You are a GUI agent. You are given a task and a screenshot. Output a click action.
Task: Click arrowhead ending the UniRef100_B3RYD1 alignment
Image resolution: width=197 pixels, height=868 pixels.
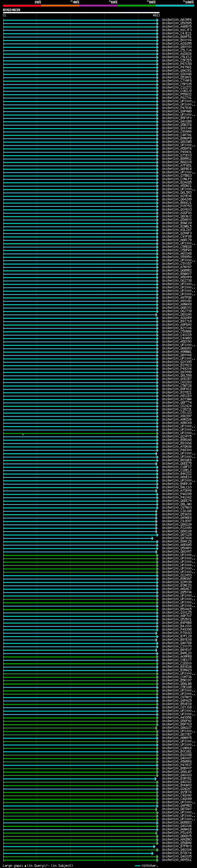[x=155, y=779]
